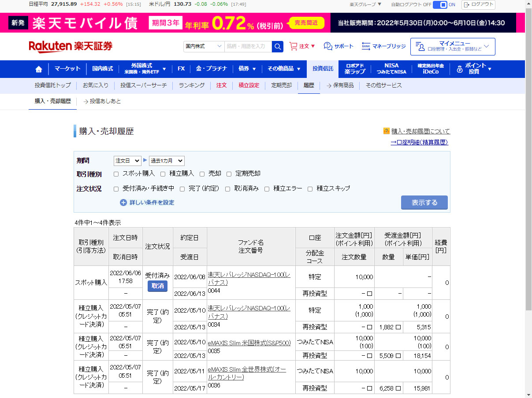Click the question mark help icon
Image resolution: width=532 pixels, height=398 pixels.
pos(387,131)
